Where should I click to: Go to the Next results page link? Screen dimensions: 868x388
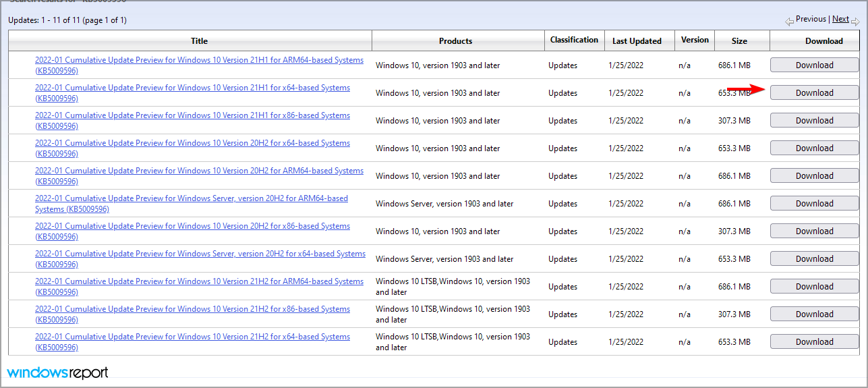840,19
